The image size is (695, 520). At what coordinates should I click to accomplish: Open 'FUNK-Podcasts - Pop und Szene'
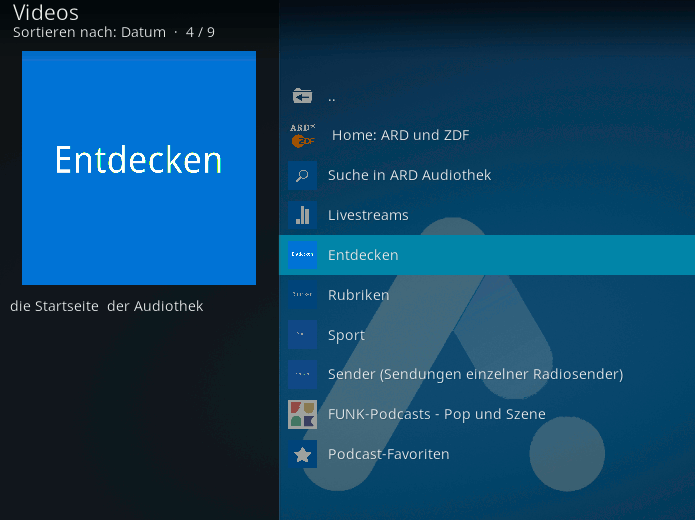click(487, 414)
